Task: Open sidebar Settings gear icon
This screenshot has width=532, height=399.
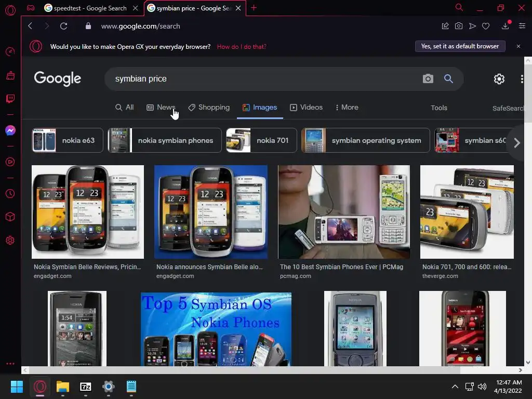Action: click(10, 240)
